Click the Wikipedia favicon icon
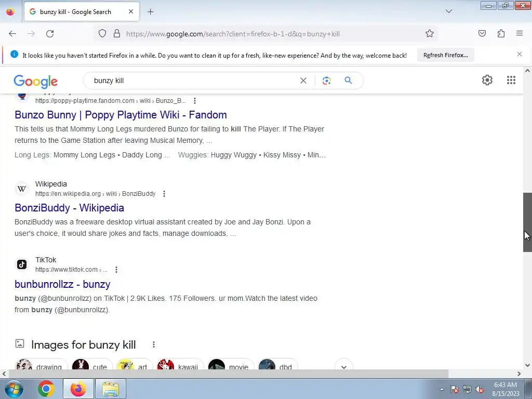 22,189
